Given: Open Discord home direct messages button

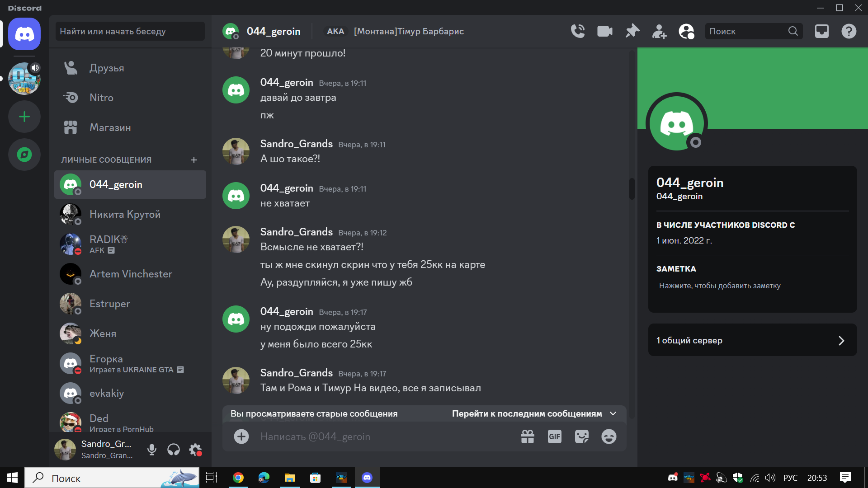Looking at the screenshot, I should pos(24,34).
